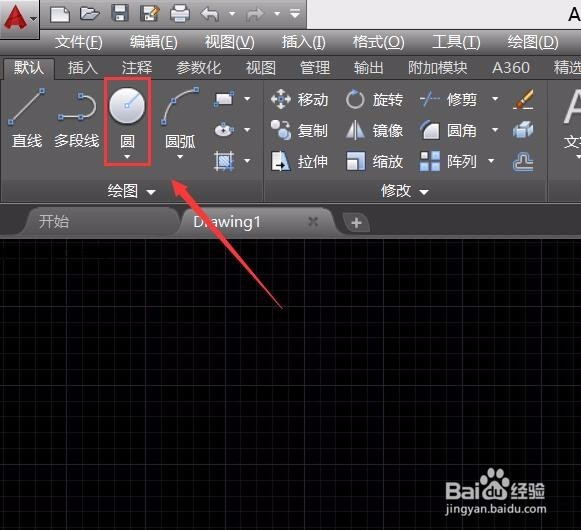Select the 多段线 polyline tool
Viewport: 581px width, 530px height.
(x=77, y=119)
